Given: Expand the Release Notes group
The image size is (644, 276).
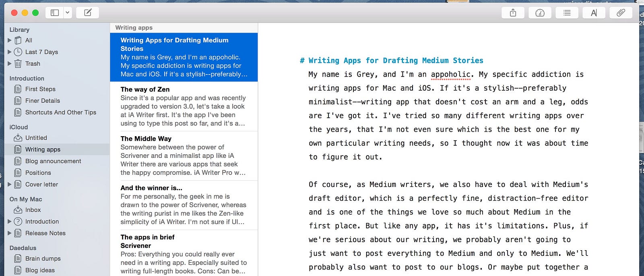Looking at the screenshot, I should (10, 233).
